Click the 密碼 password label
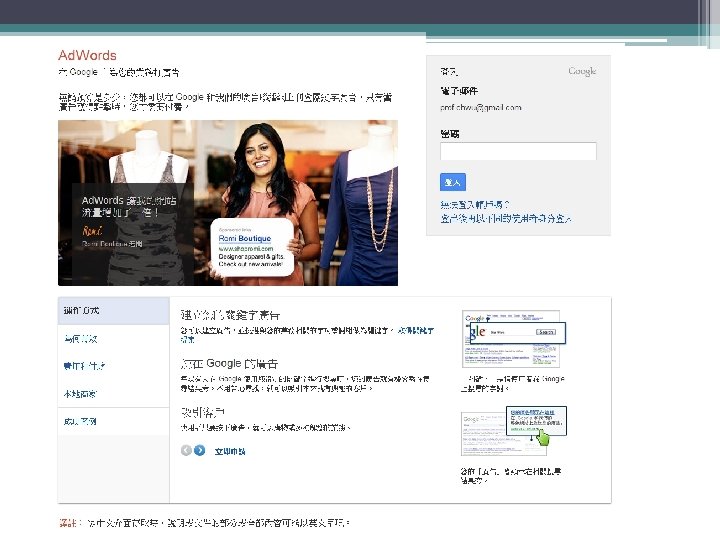This screenshot has height=540, width=720. [450, 134]
